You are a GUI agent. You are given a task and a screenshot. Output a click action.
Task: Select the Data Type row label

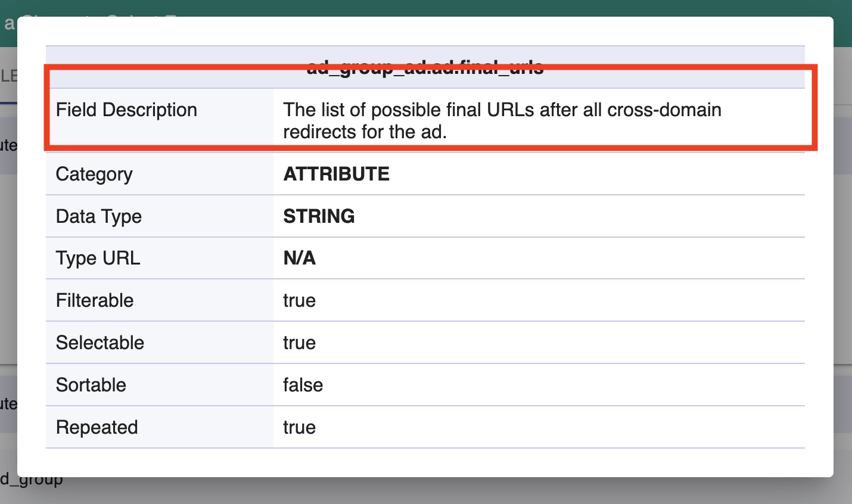[x=99, y=216]
